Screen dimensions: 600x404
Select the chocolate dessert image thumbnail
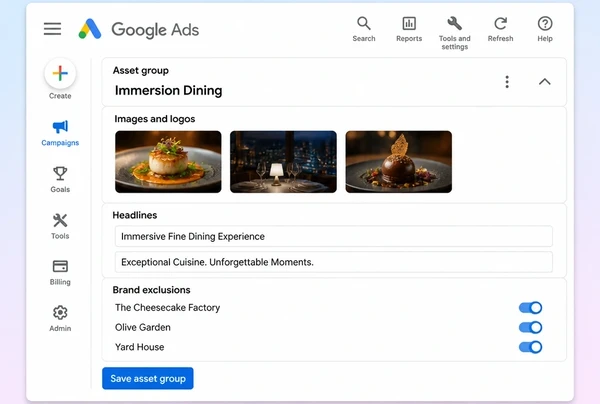tap(398, 162)
